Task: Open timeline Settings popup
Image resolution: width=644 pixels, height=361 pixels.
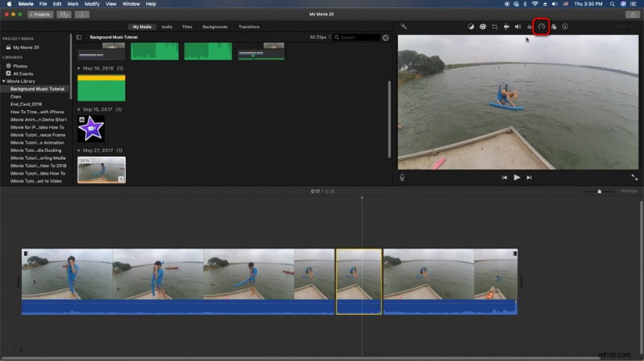Action: coord(629,191)
